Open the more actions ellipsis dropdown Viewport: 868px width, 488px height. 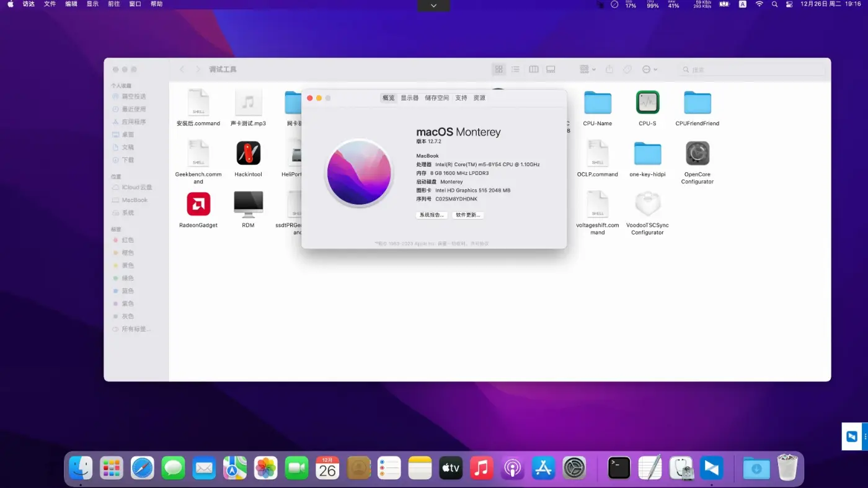(649, 69)
